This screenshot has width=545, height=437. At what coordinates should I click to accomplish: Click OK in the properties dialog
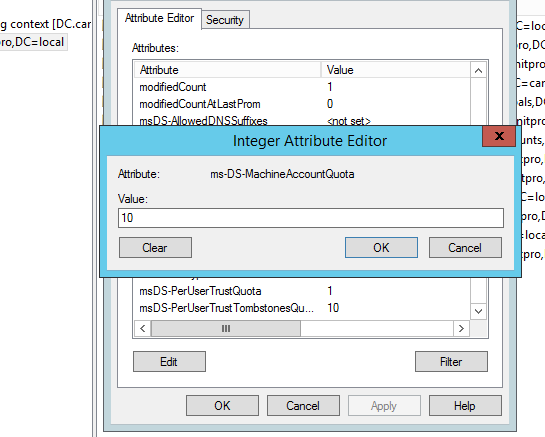(x=222, y=405)
